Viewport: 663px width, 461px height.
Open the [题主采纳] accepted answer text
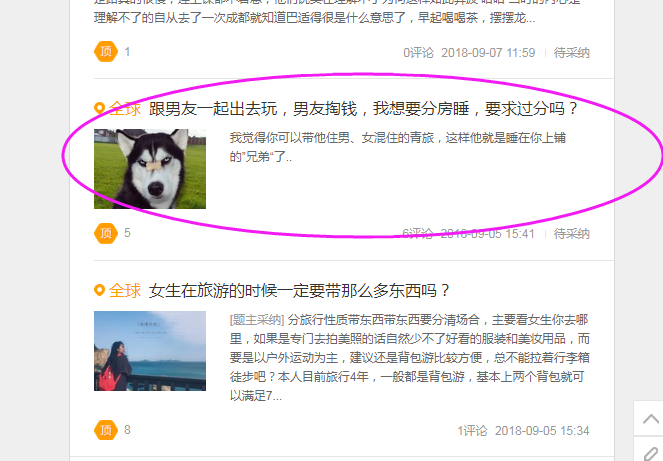(409, 357)
